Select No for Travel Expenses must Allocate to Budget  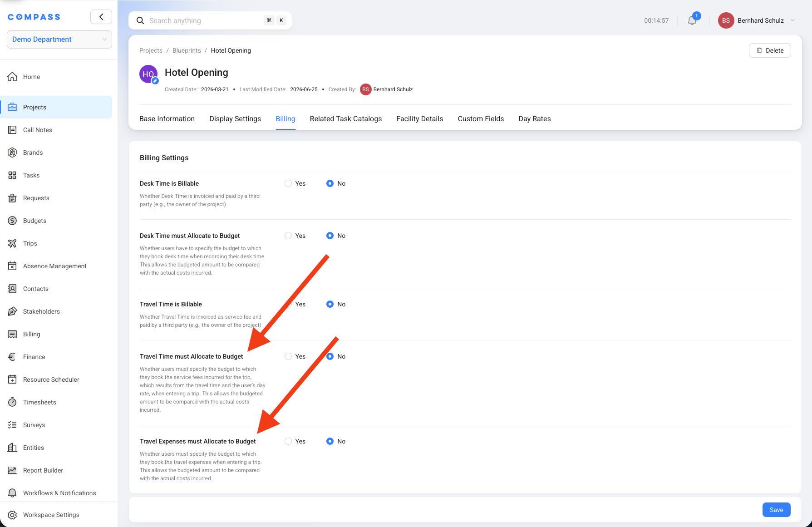tap(330, 441)
